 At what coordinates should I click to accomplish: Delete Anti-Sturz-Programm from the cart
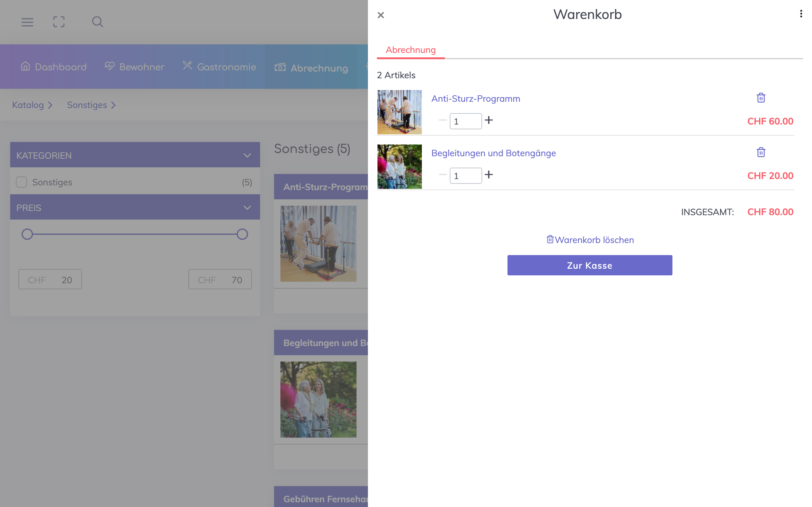tap(761, 98)
